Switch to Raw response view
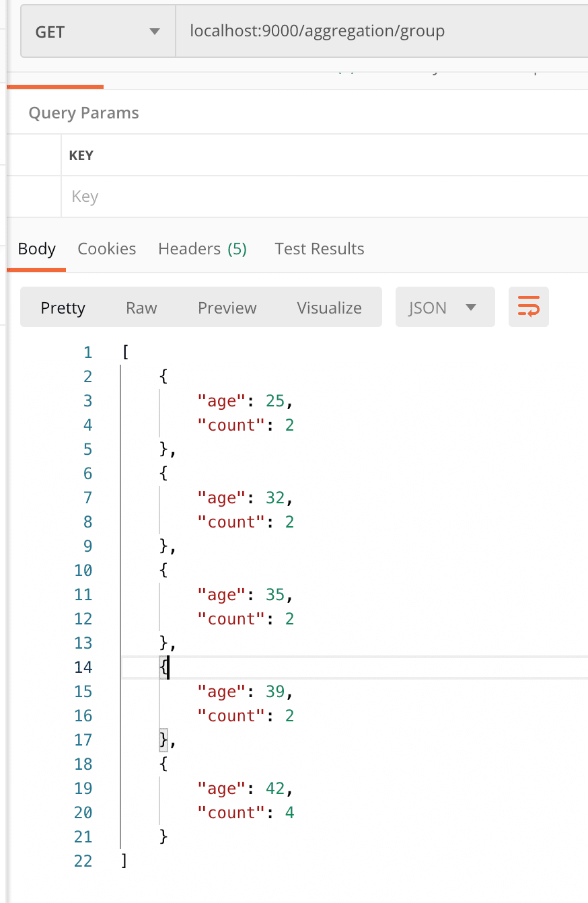The image size is (588, 903). coord(141,308)
